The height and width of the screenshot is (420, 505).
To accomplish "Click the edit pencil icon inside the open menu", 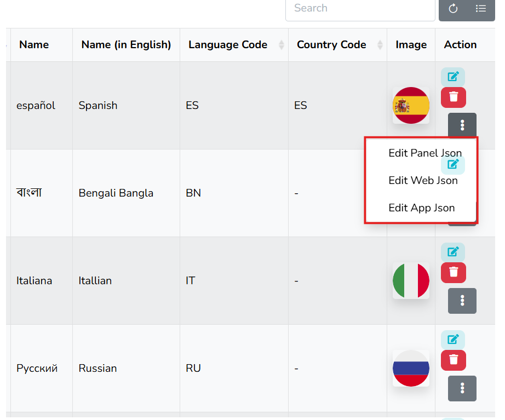I will coord(453,164).
